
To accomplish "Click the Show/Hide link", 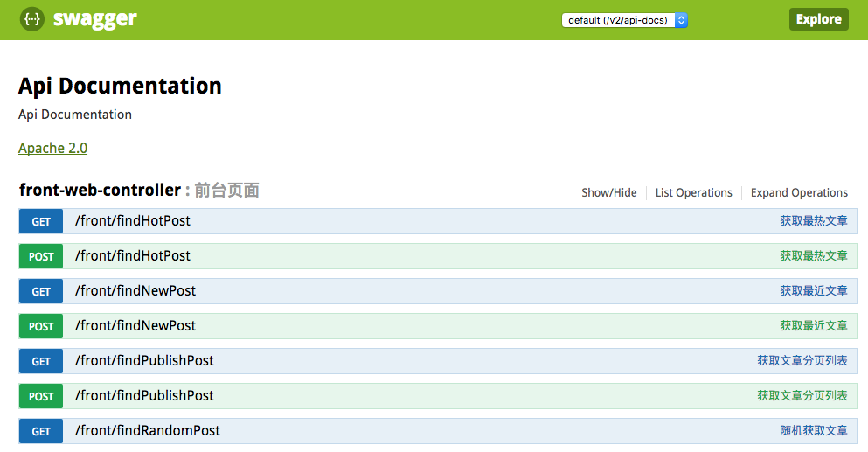I will coord(609,192).
